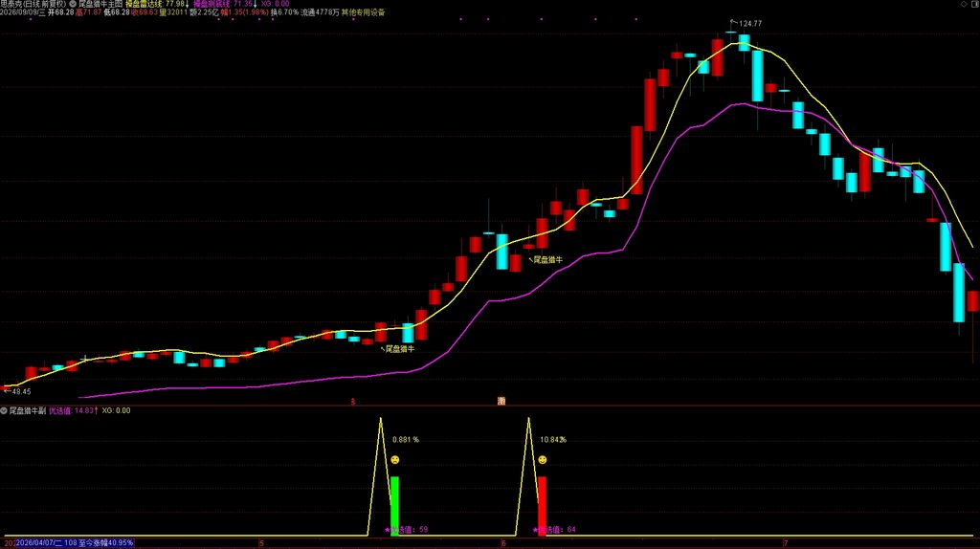Image resolution: width=980 pixels, height=549 pixels.
Task: Click the 124.77 high price marker
Action: coord(746,24)
